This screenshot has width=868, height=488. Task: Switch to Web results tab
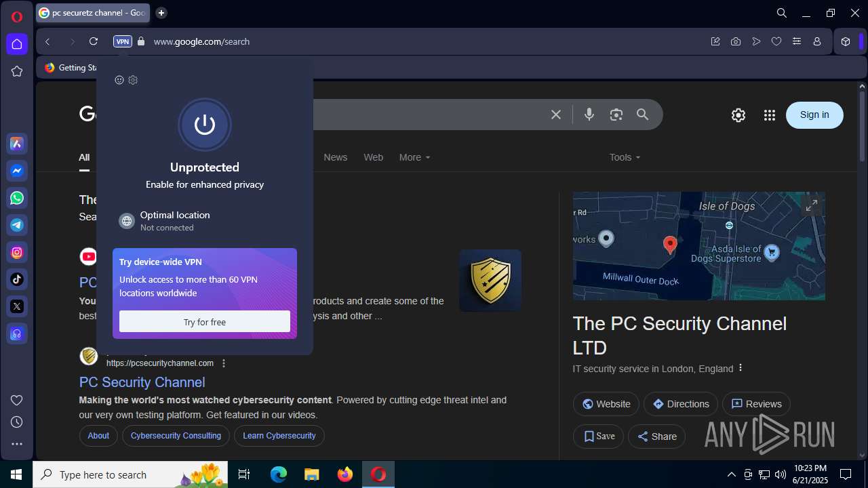pos(374,157)
